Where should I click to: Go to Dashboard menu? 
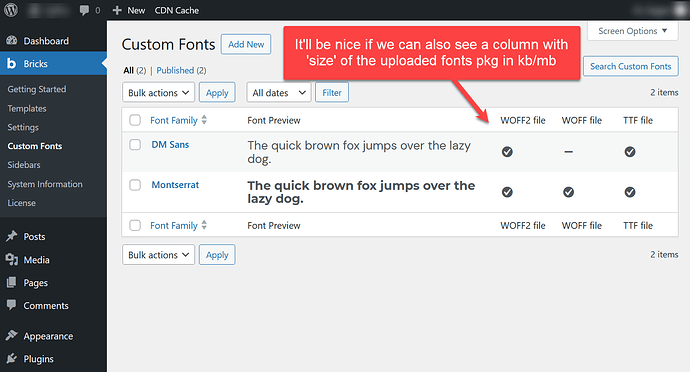tap(46, 41)
